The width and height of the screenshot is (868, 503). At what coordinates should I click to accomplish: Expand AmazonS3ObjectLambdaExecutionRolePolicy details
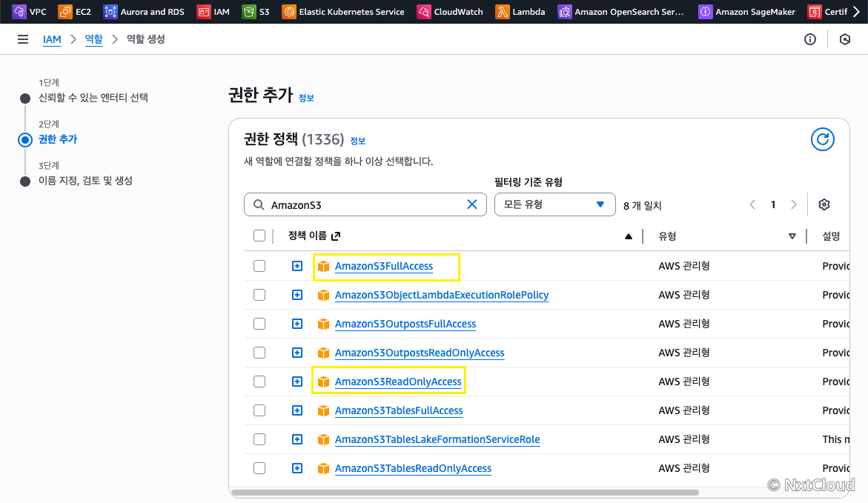pyautogui.click(x=297, y=295)
